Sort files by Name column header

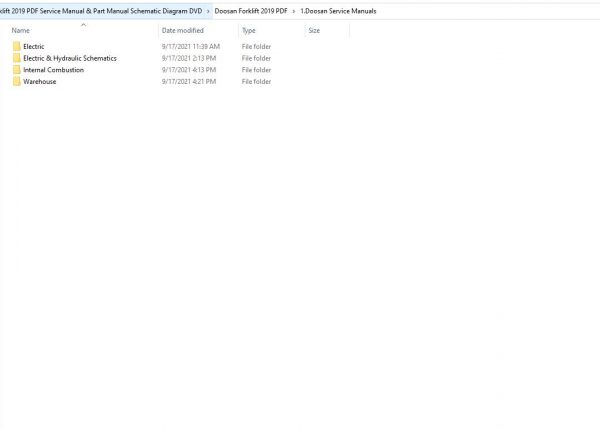click(x=21, y=30)
